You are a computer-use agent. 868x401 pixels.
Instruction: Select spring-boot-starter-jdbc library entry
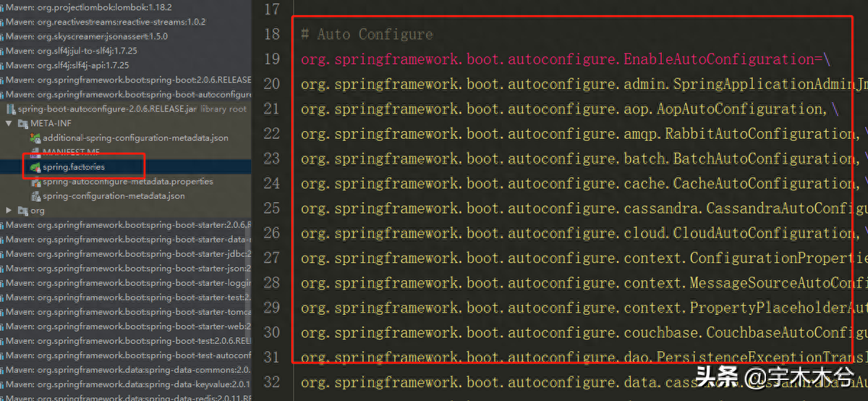coord(126,254)
